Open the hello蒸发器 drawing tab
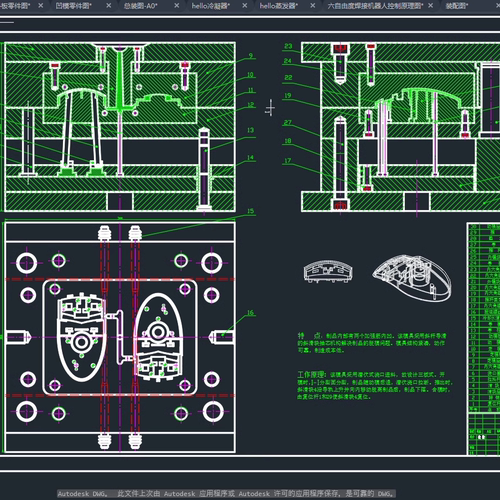 pyautogui.click(x=279, y=6)
